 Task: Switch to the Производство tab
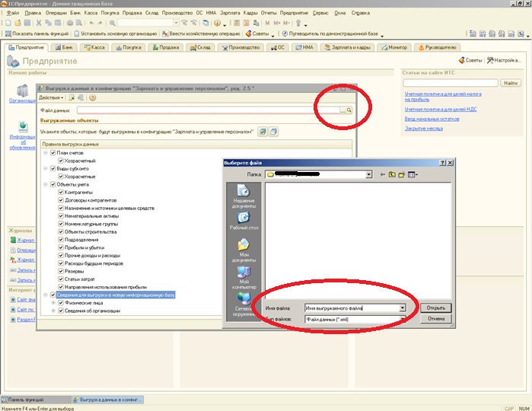click(241, 47)
